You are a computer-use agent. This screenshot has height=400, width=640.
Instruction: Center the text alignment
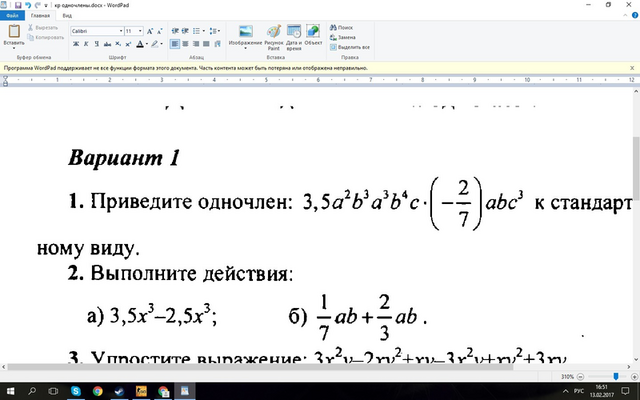pos(185,44)
